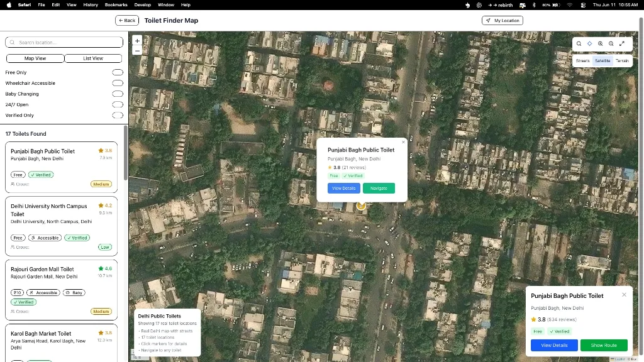Screen dimensions: 644x362
Task: Click View Details in the bottom-right card
Action: point(554,345)
